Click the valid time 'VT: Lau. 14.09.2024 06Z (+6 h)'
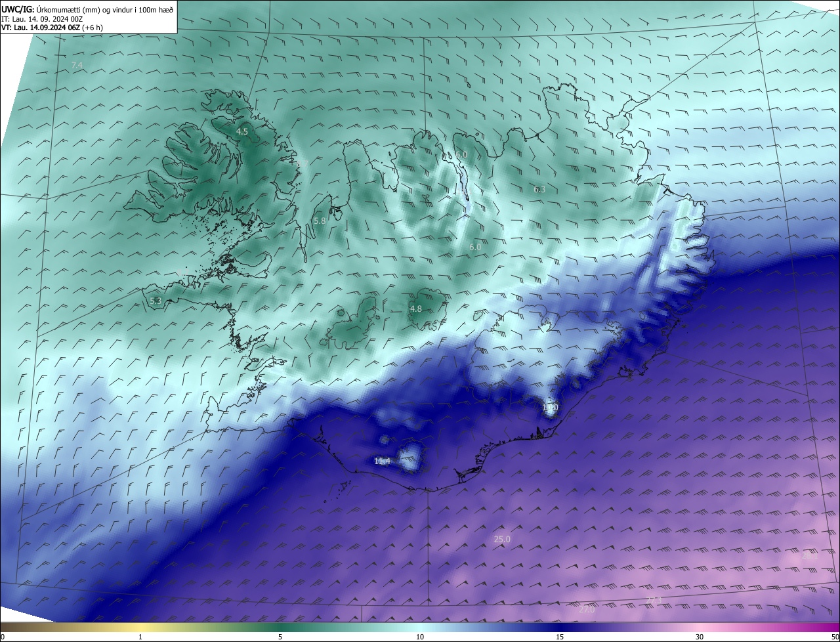 pos(52,28)
